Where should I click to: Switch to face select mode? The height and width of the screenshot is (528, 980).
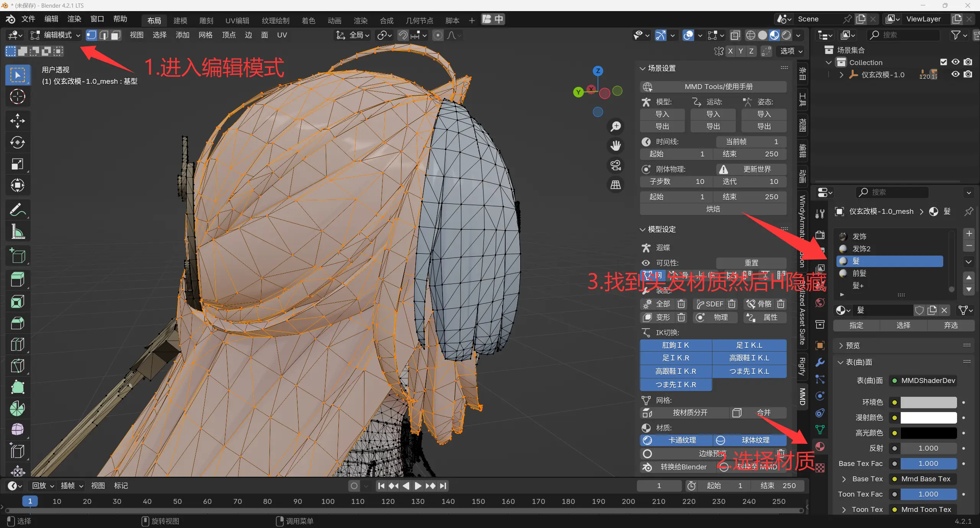tap(116, 35)
